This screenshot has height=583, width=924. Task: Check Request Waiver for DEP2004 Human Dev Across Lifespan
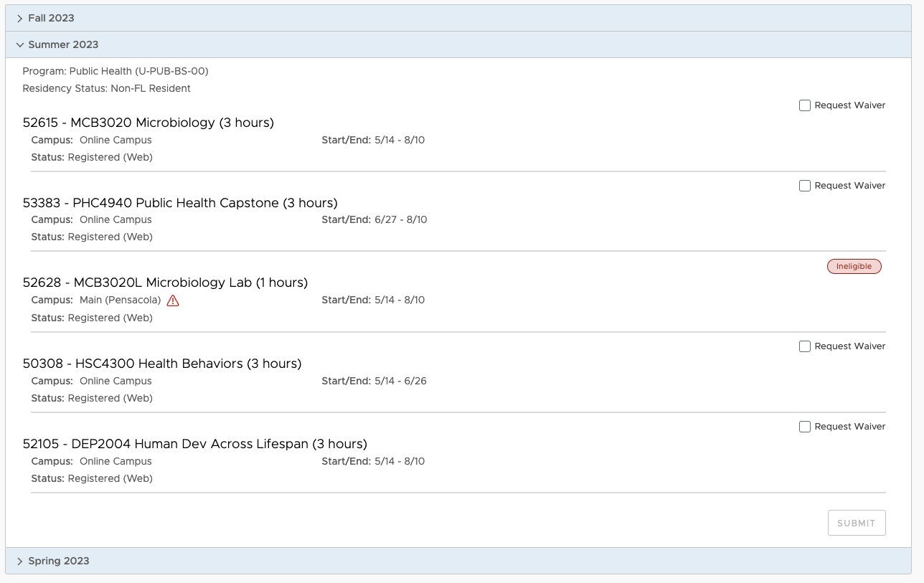click(805, 427)
